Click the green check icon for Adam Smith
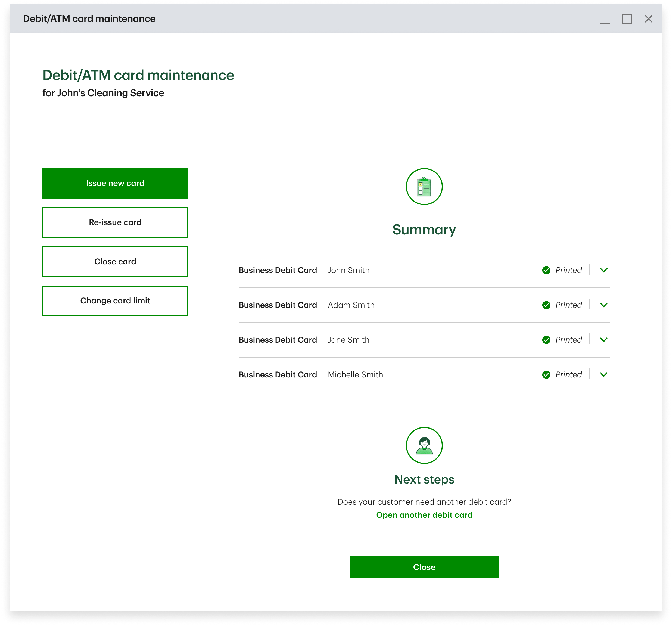The height and width of the screenshot is (626, 672). (546, 305)
